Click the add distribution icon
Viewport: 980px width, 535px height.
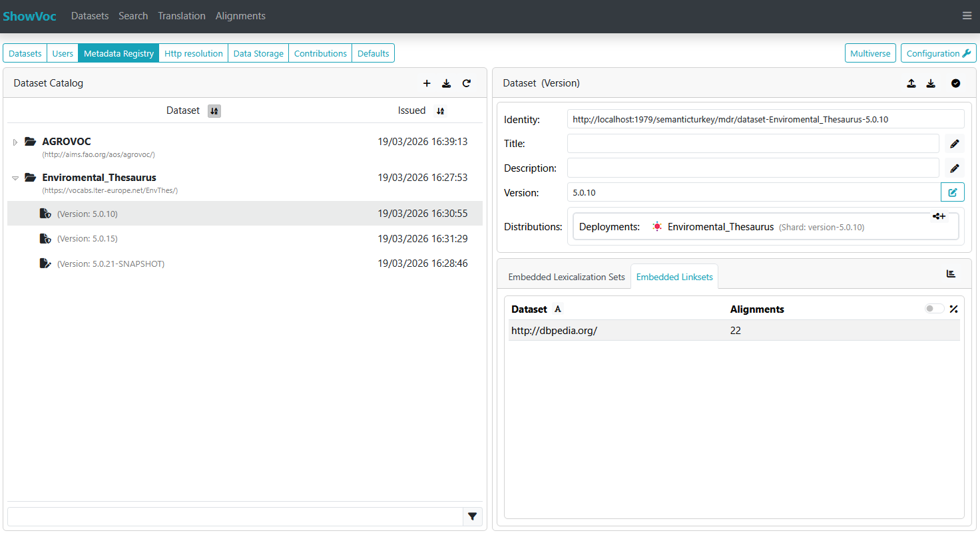tap(939, 216)
